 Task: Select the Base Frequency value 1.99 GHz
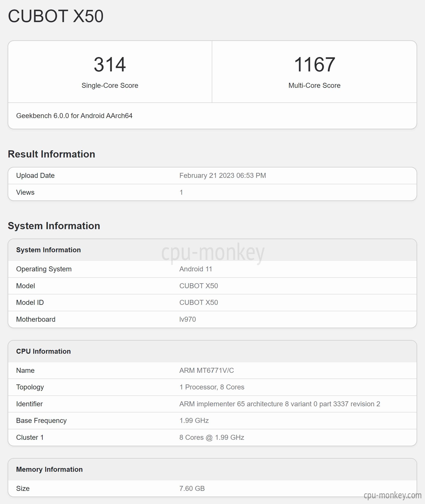[x=194, y=421]
